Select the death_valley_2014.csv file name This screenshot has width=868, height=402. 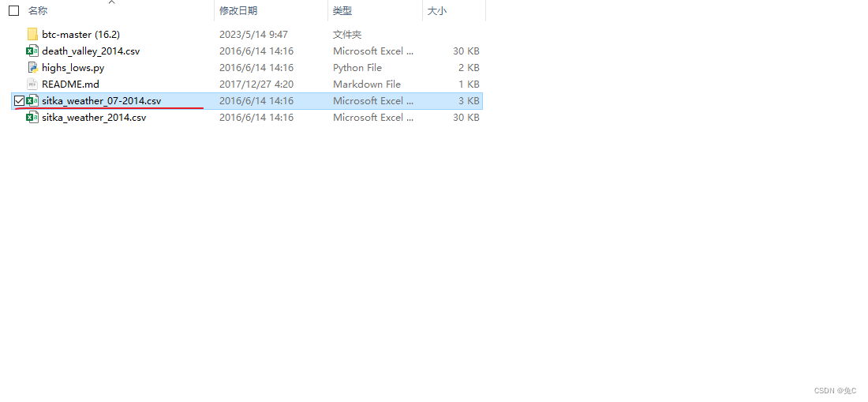pyautogui.click(x=91, y=51)
